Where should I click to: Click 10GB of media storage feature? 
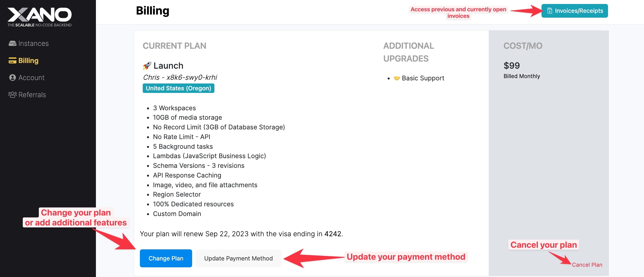click(188, 117)
